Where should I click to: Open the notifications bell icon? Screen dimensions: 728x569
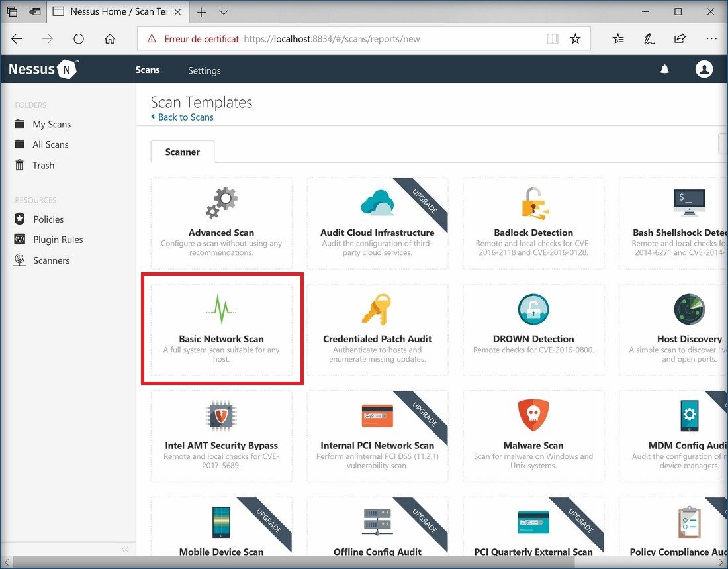pyautogui.click(x=665, y=70)
